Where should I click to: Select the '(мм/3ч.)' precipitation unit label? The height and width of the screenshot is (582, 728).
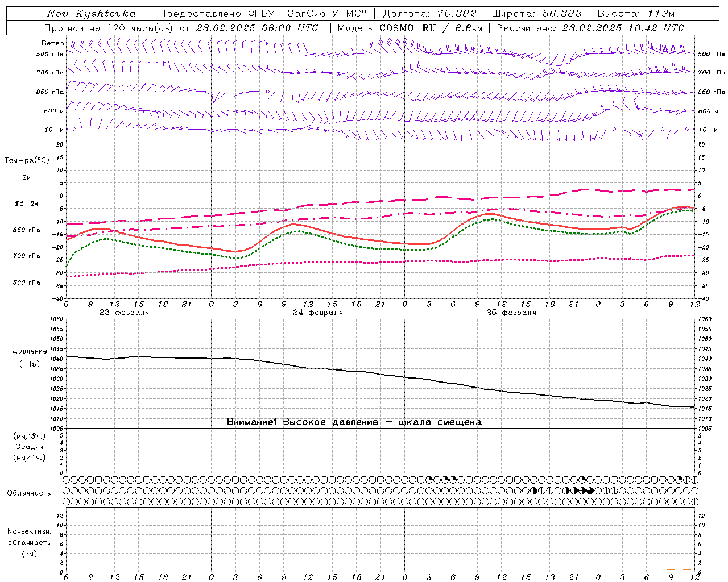(x=30, y=436)
